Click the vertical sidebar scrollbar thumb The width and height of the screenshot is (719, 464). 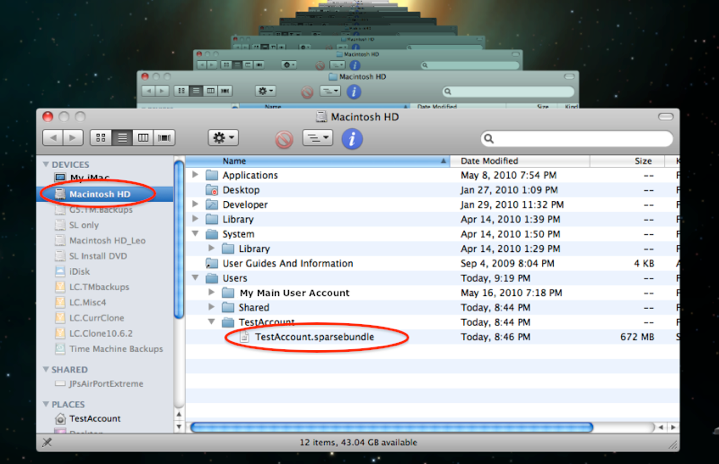coord(179,238)
